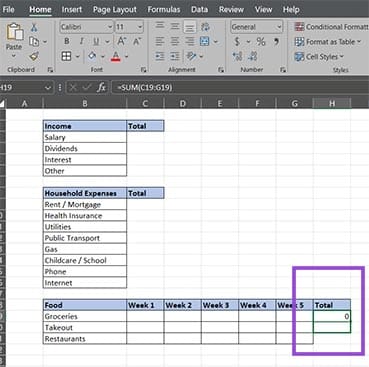Expand Paste options arrow
Viewport: 369px width, 367px height.
point(14,55)
